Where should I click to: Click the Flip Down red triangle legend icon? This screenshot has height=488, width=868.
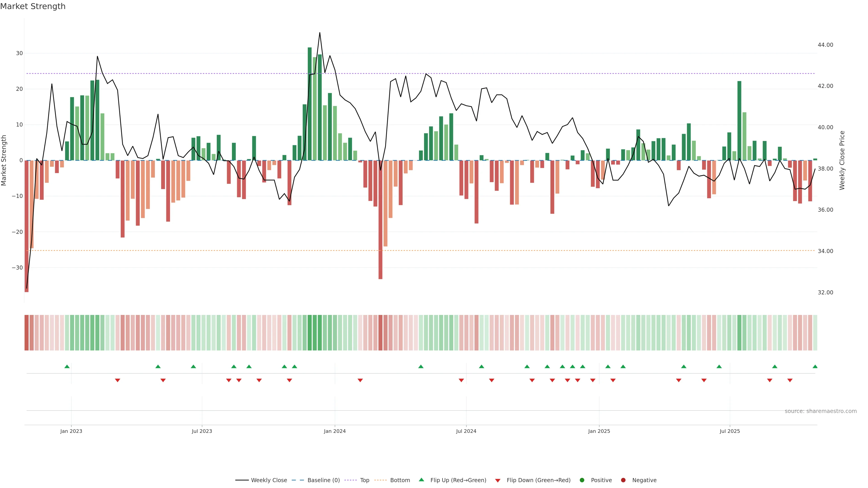pyautogui.click(x=497, y=481)
